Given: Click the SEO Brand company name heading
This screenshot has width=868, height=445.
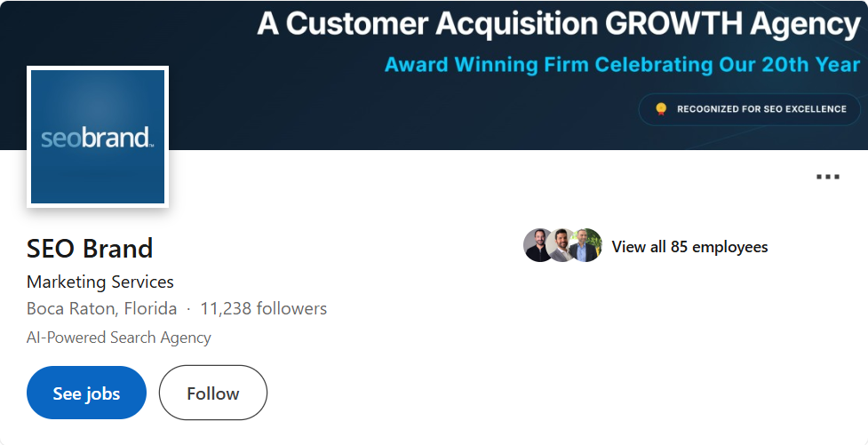Looking at the screenshot, I should [90, 248].
